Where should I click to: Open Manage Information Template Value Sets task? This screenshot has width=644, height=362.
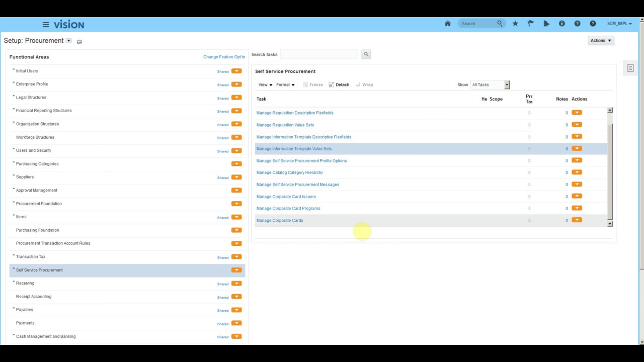294,149
